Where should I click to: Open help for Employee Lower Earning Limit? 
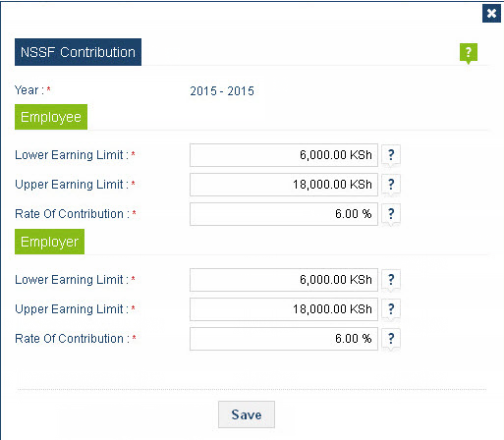(391, 155)
